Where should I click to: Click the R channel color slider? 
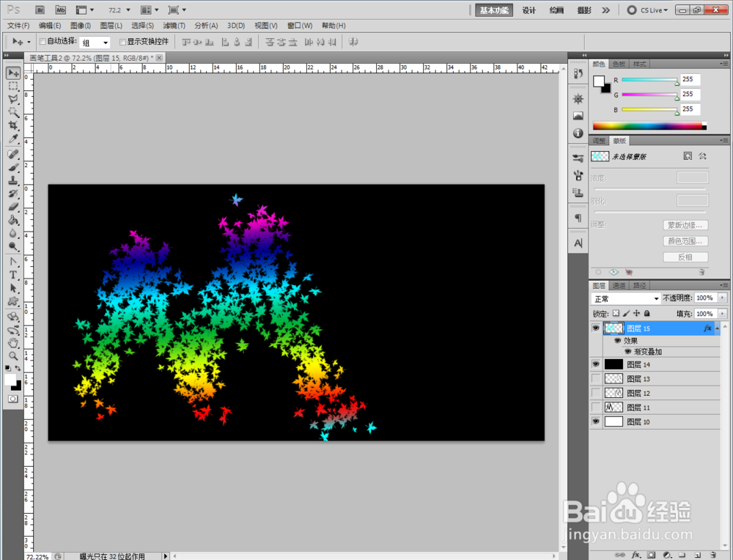[649, 80]
